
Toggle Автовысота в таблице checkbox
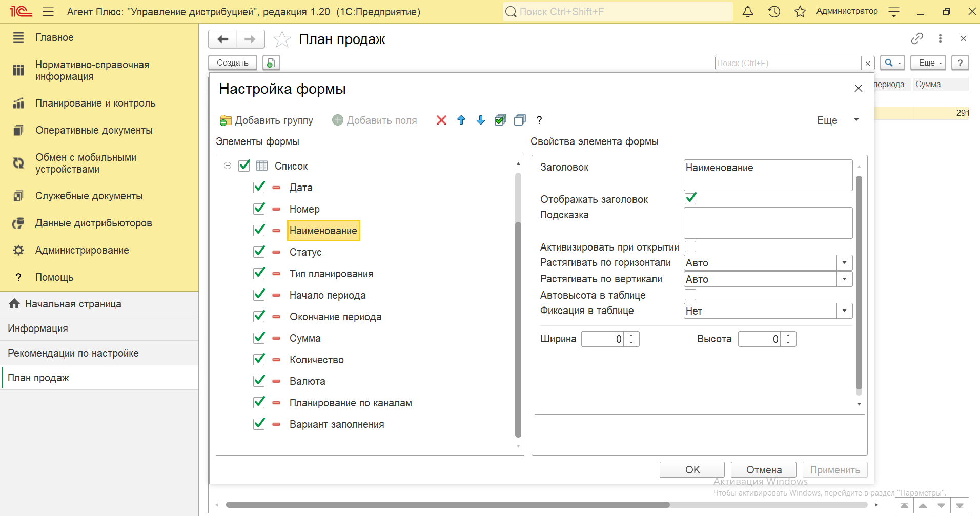(690, 295)
